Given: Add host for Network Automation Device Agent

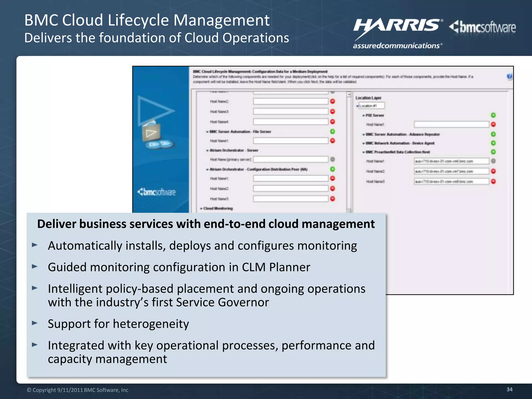Looking at the screenshot, I should [493, 143].
